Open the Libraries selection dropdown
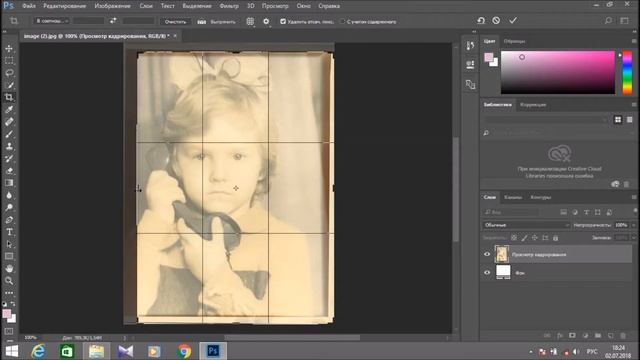 point(545,120)
